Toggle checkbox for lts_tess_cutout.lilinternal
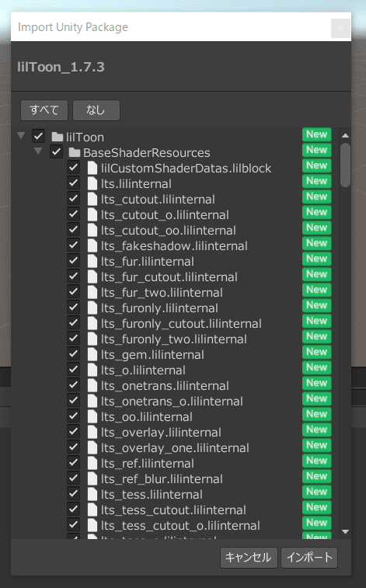 point(74,510)
